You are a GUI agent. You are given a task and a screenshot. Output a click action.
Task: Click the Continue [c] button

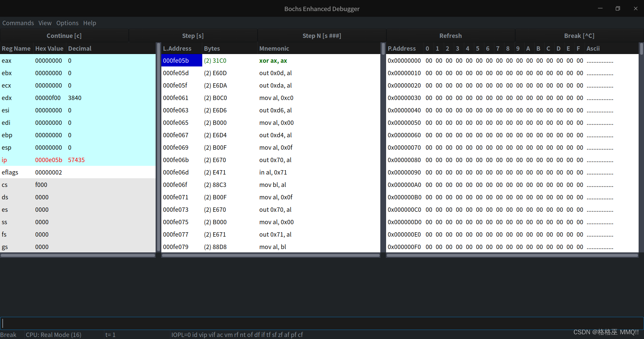(x=64, y=36)
